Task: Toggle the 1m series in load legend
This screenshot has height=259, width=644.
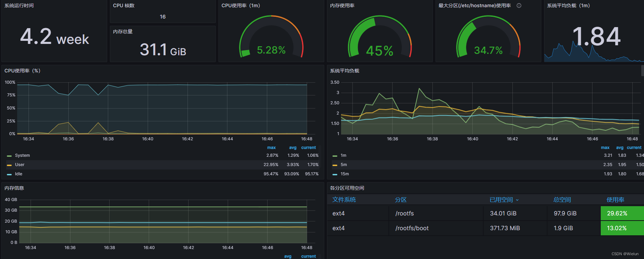Action: [x=343, y=155]
